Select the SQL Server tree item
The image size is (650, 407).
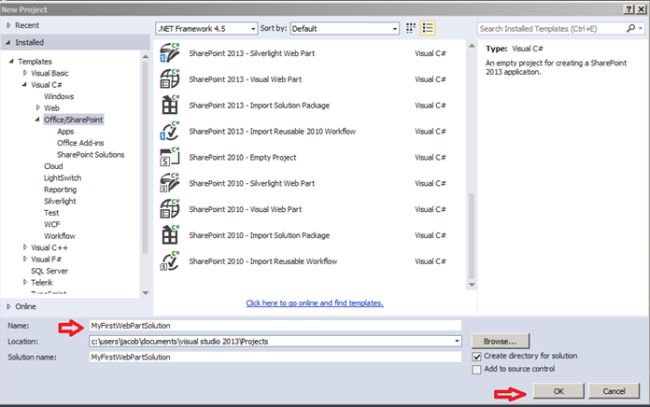(x=49, y=271)
